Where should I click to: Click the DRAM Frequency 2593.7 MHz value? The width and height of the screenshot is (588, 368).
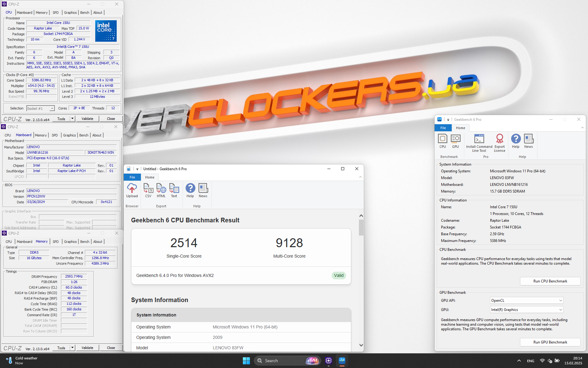[74, 276]
